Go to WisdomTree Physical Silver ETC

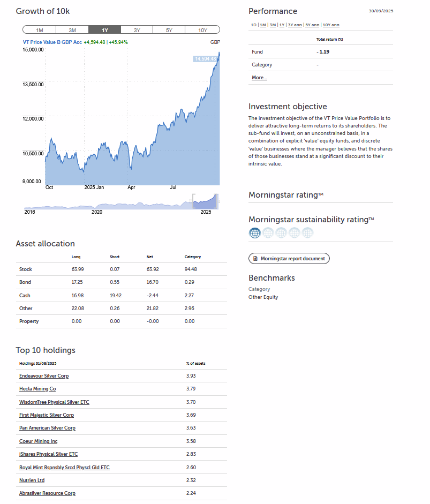[x=54, y=402]
